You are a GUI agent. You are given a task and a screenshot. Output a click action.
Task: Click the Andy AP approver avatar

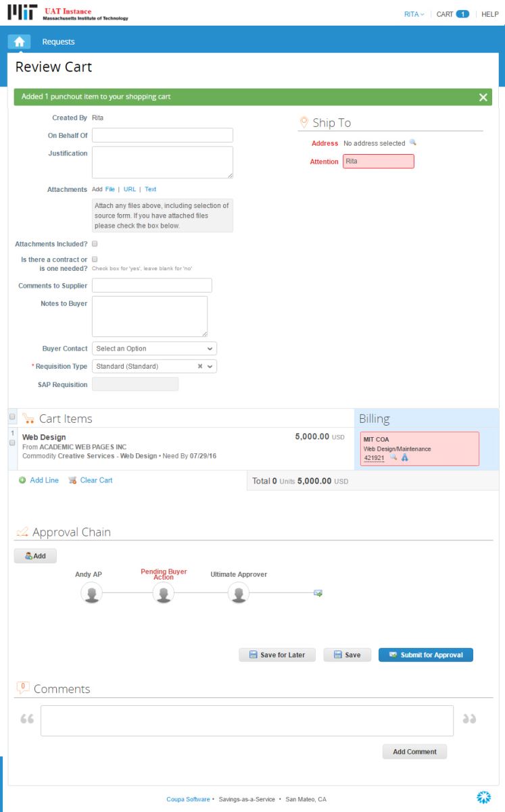(x=91, y=593)
